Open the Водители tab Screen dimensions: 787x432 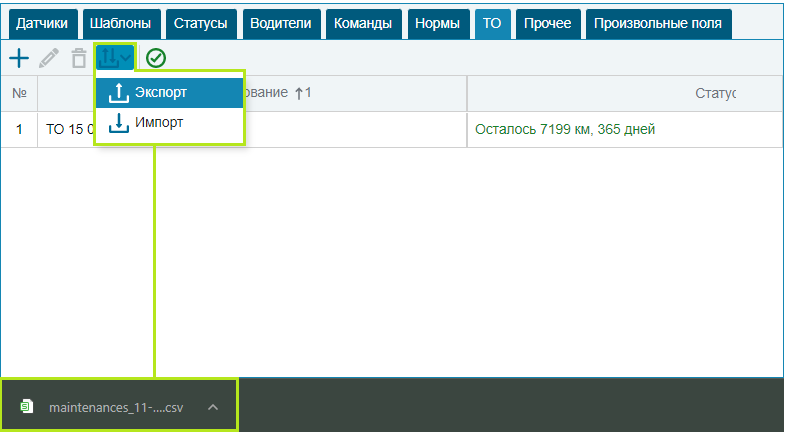(280, 23)
